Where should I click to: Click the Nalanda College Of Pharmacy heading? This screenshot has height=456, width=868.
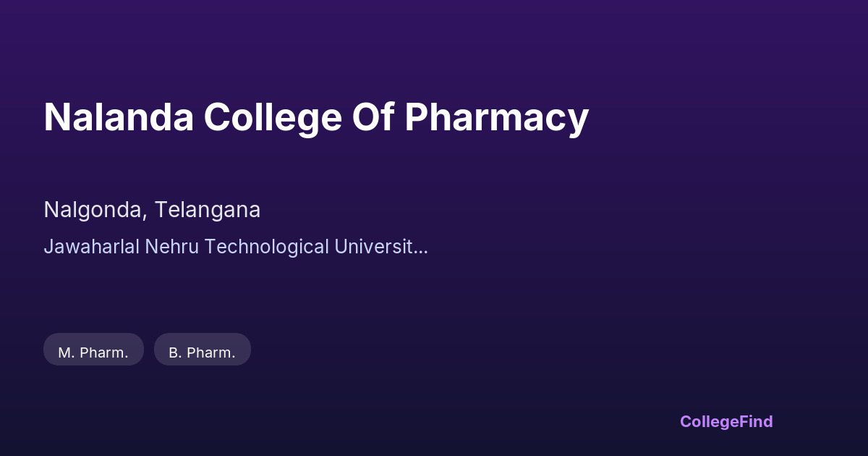click(316, 117)
